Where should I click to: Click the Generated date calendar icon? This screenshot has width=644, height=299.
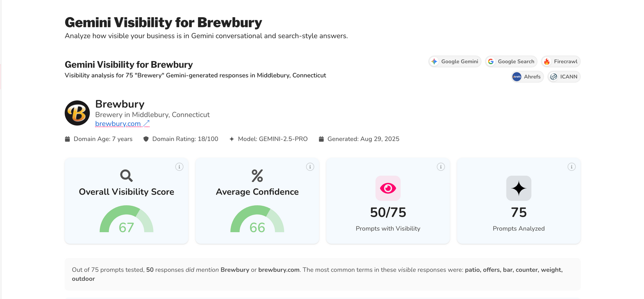point(321,139)
